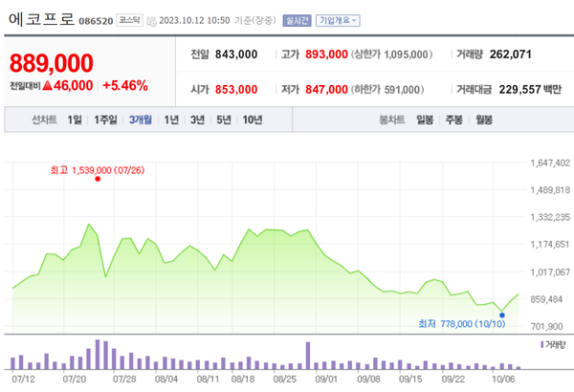
Task: Open the 기업개요 dropdown
Action: pos(338,19)
